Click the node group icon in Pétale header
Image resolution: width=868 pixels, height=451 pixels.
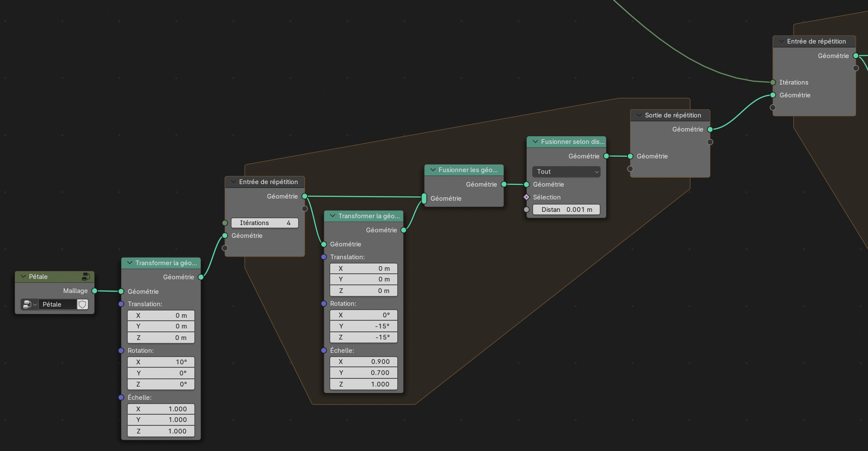(x=86, y=277)
